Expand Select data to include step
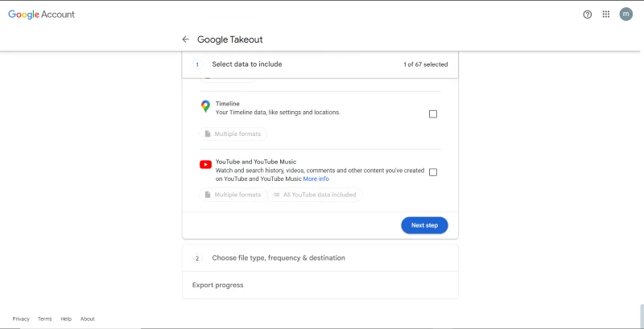This screenshot has width=644, height=329. click(x=320, y=64)
